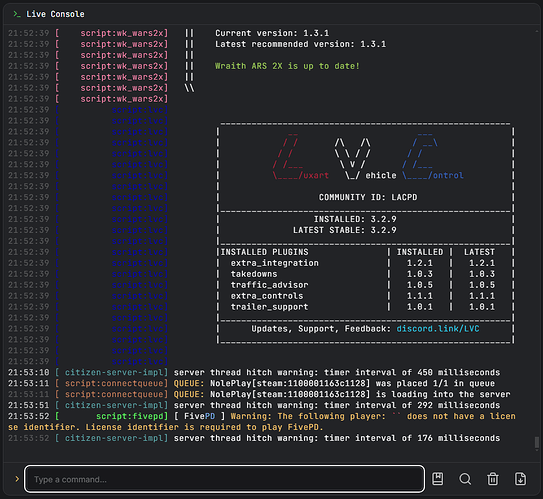Download console log file icon
This screenshot has height=499, width=543.
(x=520, y=479)
